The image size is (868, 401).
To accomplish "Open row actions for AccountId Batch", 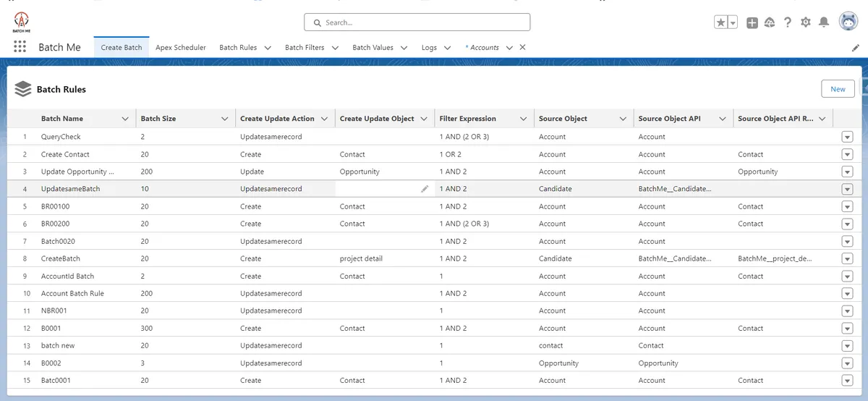I will [x=847, y=276].
